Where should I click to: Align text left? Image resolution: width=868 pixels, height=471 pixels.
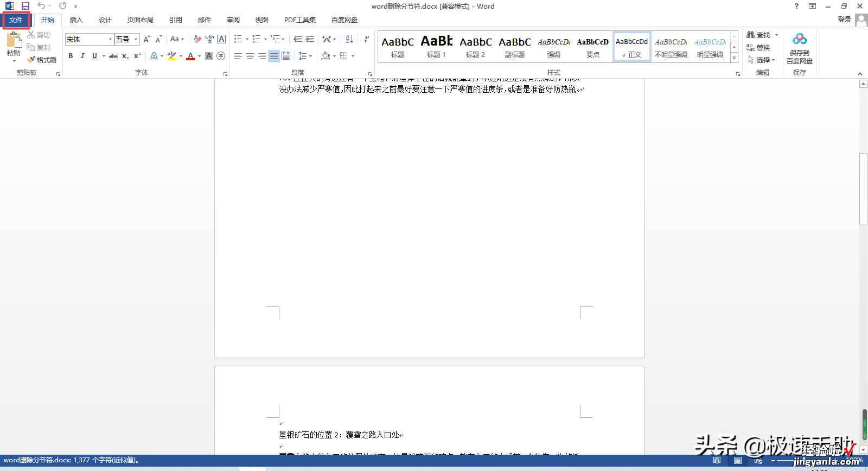coord(238,56)
